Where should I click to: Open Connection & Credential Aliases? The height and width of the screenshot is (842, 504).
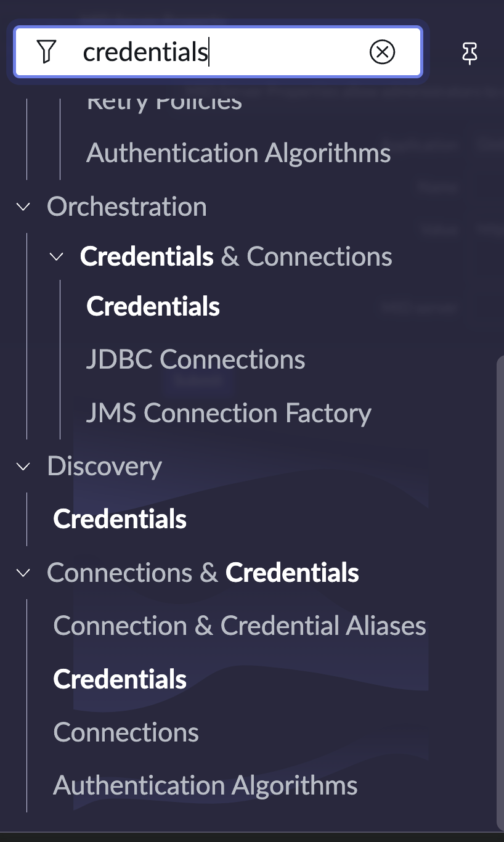tap(240, 626)
